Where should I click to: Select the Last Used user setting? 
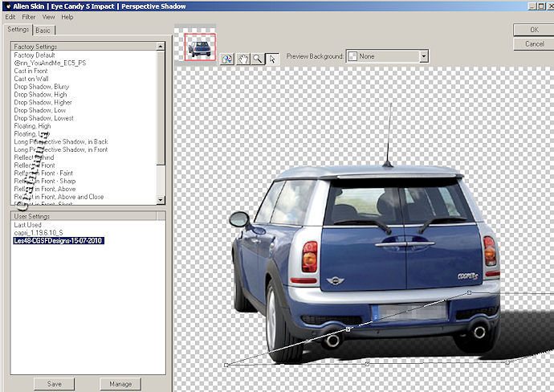coord(27,225)
